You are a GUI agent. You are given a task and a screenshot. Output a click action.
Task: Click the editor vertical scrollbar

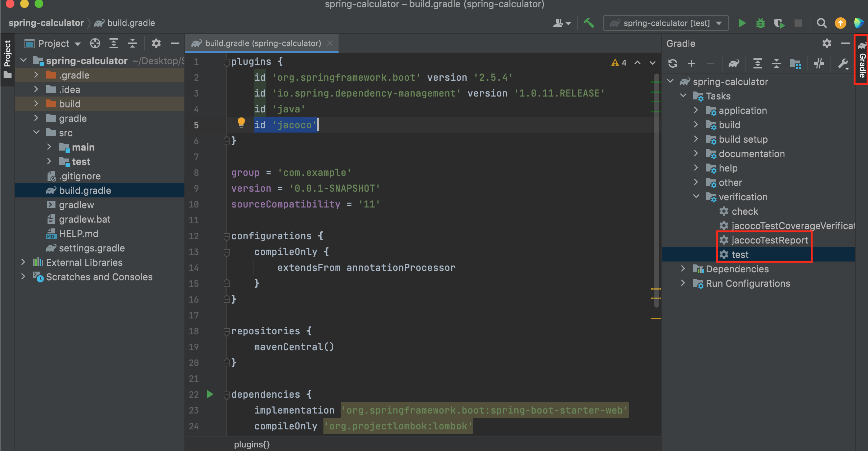657,191
